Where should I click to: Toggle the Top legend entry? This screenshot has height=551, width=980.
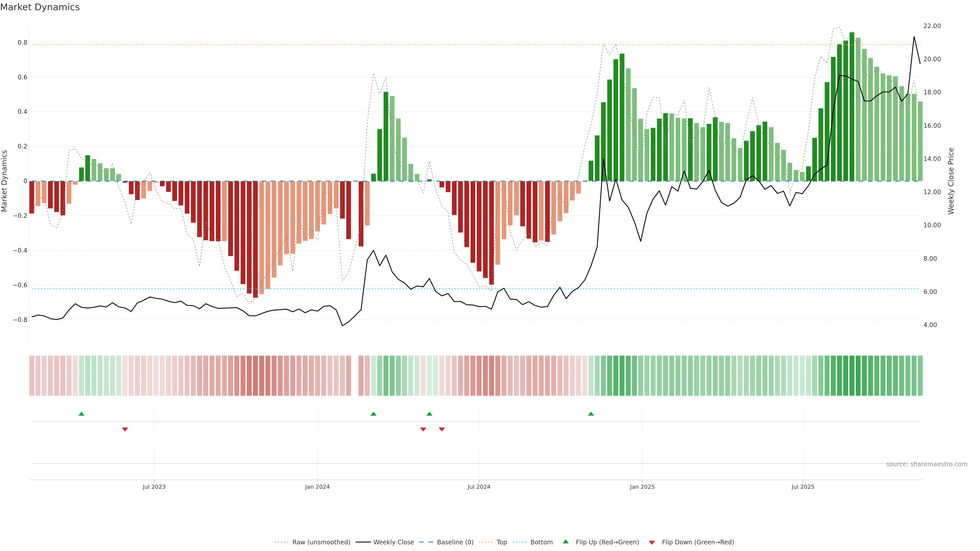(501, 542)
